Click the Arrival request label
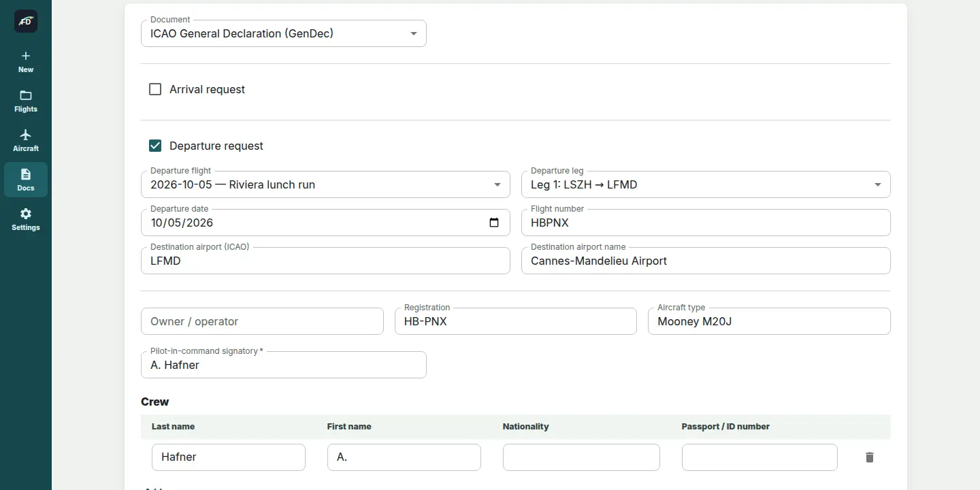 (207, 89)
